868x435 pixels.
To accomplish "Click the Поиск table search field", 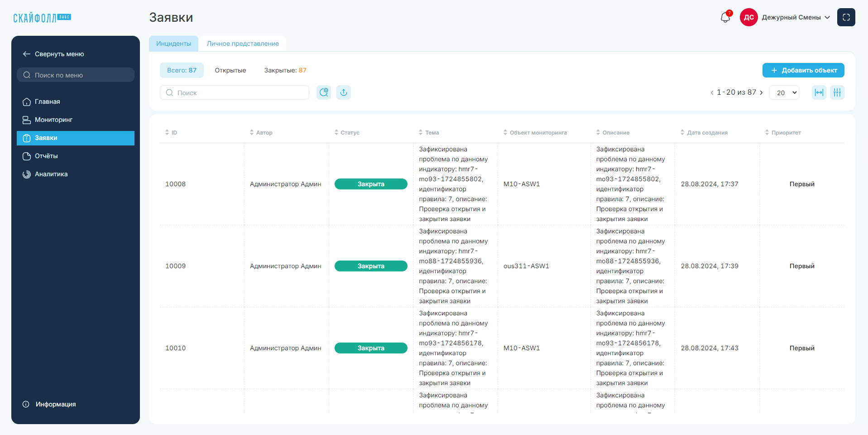I will [x=235, y=92].
